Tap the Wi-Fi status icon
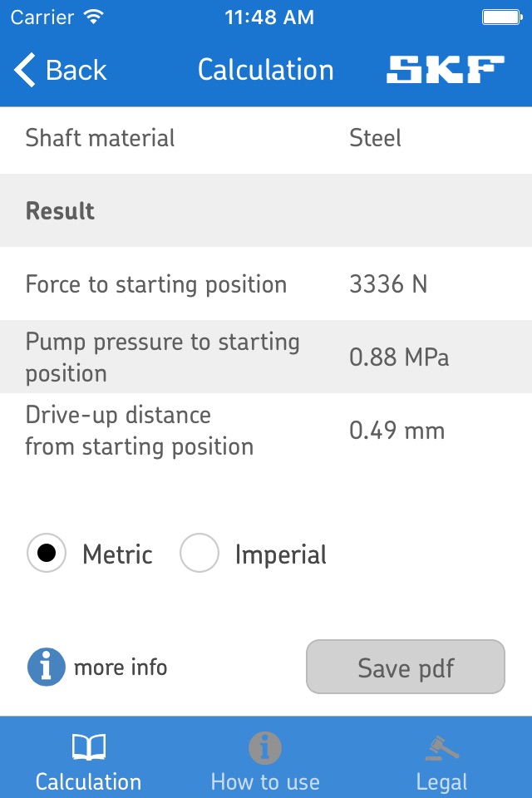The image size is (532, 798). click(x=93, y=17)
